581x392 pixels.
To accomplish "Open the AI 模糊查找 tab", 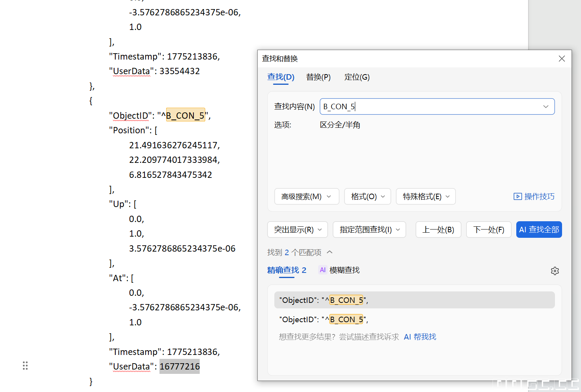I will click(x=339, y=270).
